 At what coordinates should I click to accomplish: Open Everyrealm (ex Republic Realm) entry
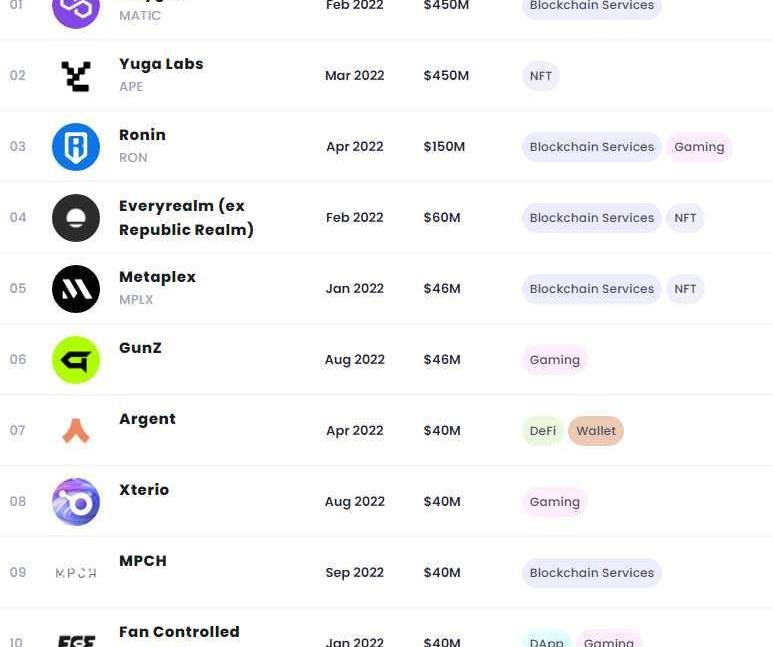coord(186,218)
